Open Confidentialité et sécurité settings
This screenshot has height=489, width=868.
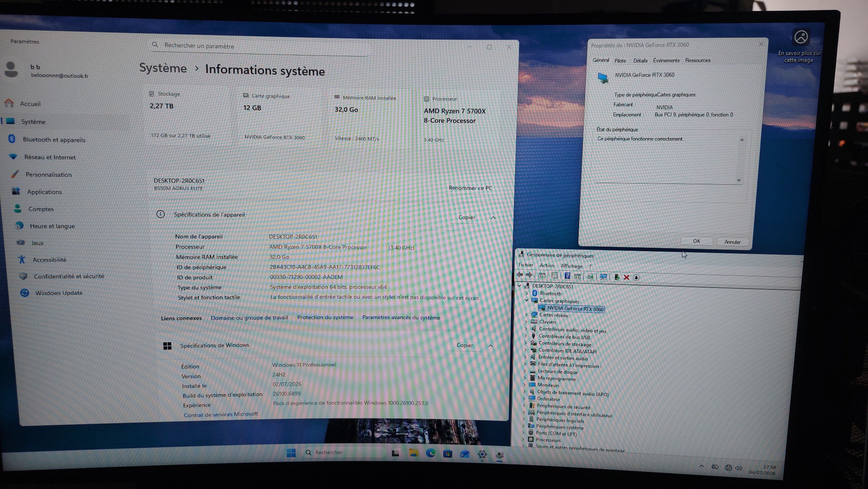(x=69, y=276)
